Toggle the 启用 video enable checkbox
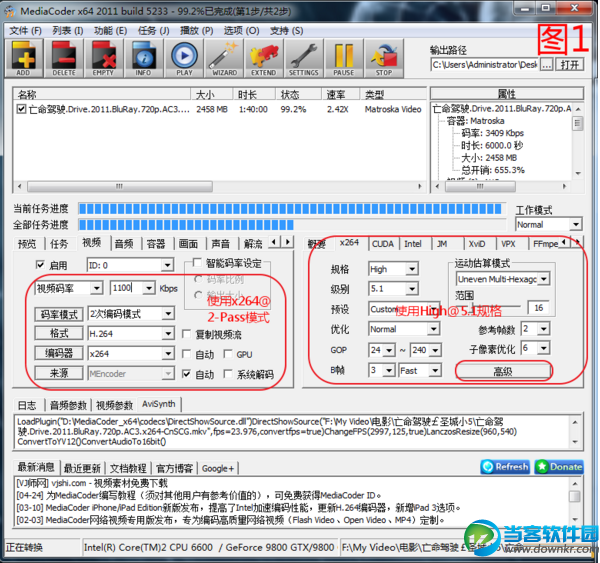Screen dimensions: 600x563 40,265
